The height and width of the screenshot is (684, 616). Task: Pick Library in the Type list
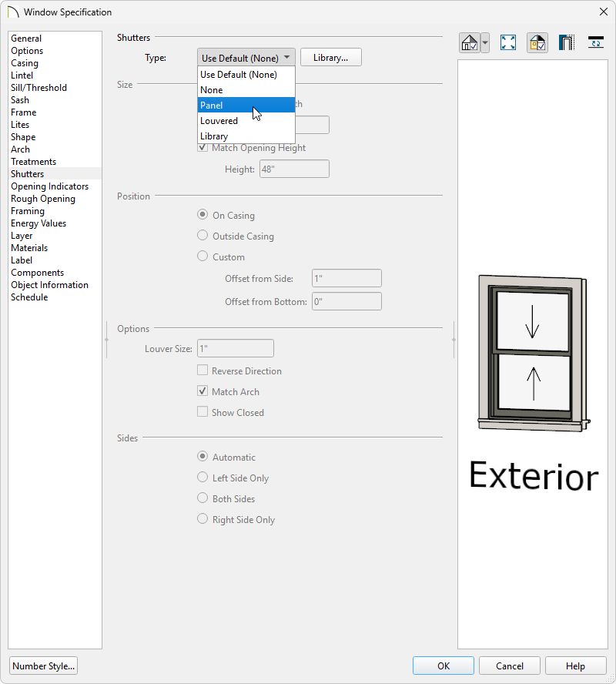[x=246, y=136]
